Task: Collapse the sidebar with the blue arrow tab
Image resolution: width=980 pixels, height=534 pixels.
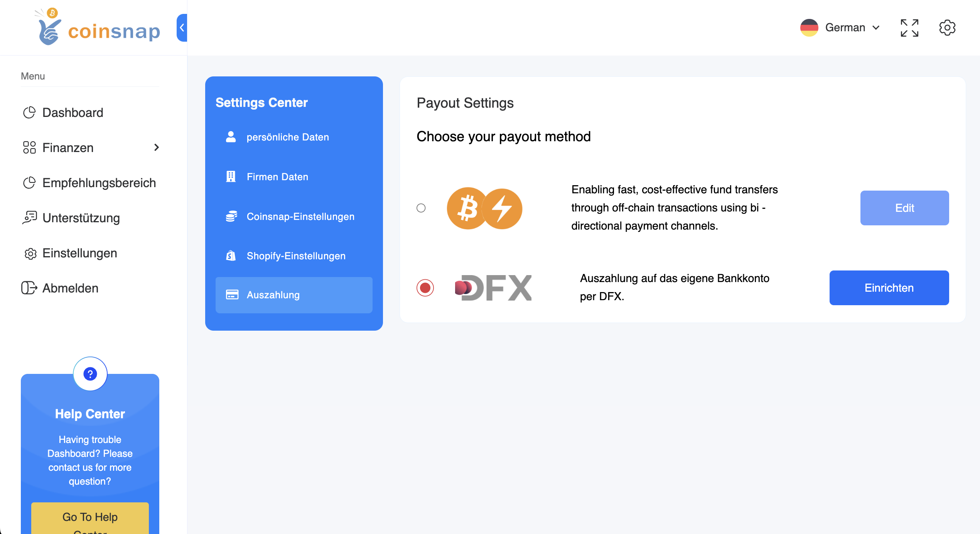Action: (x=182, y=28)
